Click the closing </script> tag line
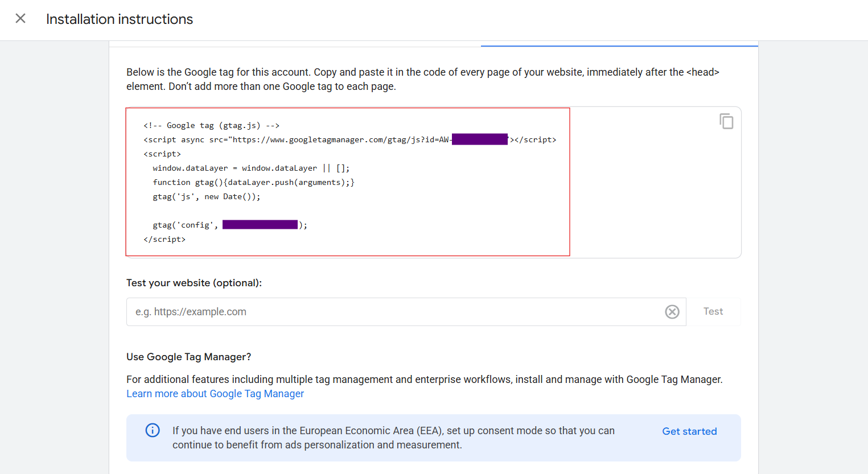Viewport: 868px width, 474px height. pyautogui.click(x=164, y=240)
